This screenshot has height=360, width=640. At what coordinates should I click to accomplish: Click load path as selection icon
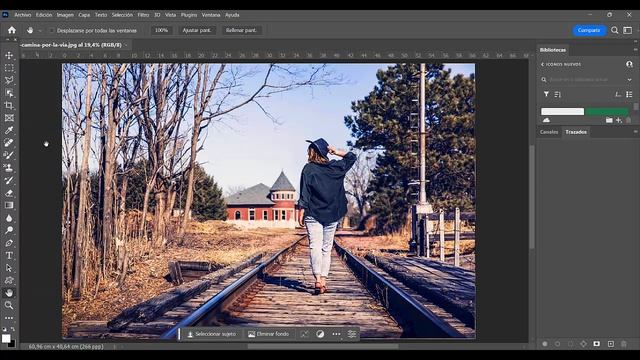[571, 344]
